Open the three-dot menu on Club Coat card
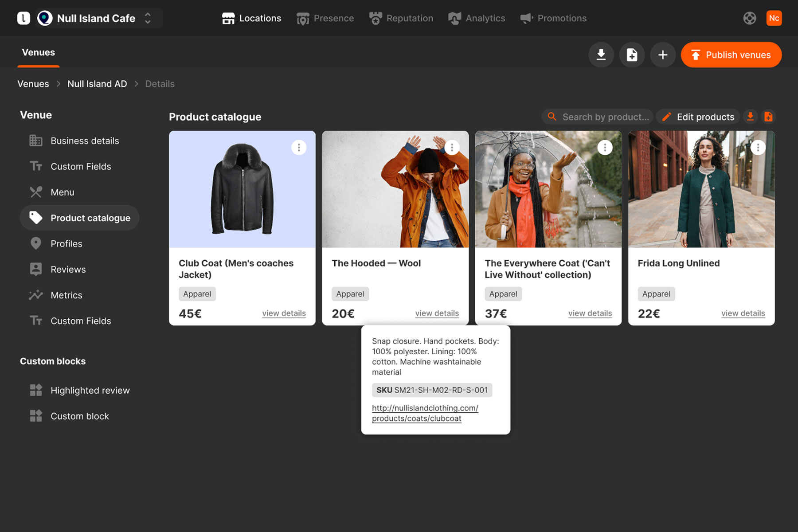798x532 pixels. click(x=299, y=147)
